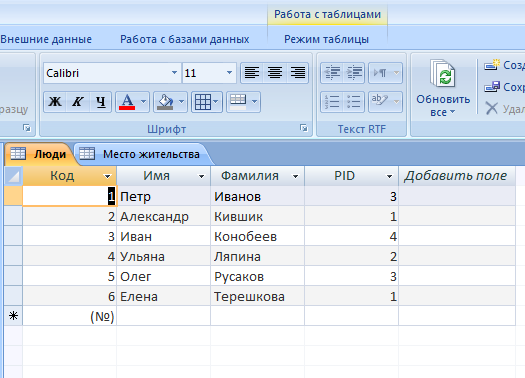Click the text direction icon
The image size is (525, 378).
(380, 73)
